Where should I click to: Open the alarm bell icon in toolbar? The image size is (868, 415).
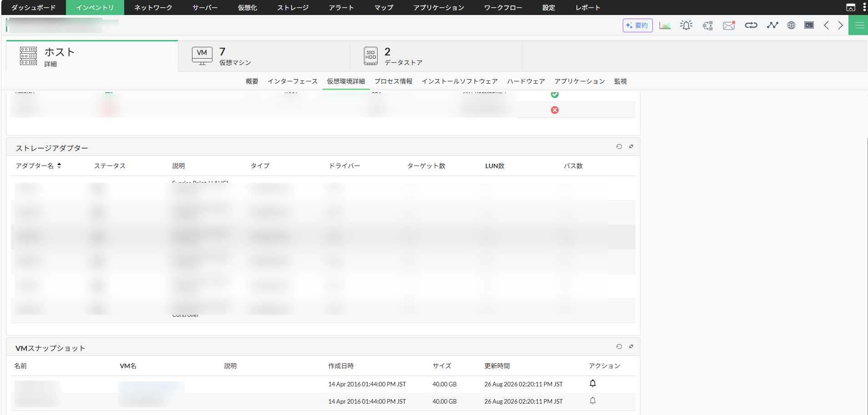(x=686, y=25)
